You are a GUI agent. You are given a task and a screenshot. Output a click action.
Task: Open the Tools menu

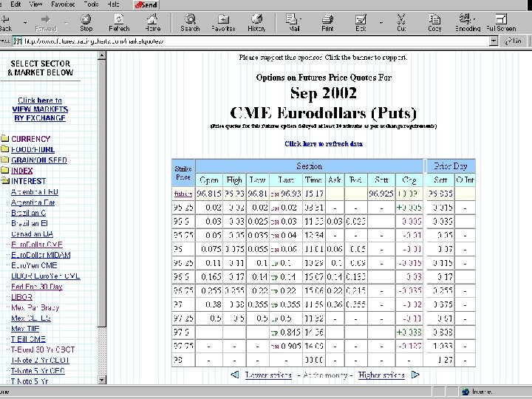(x=91, y=4)
